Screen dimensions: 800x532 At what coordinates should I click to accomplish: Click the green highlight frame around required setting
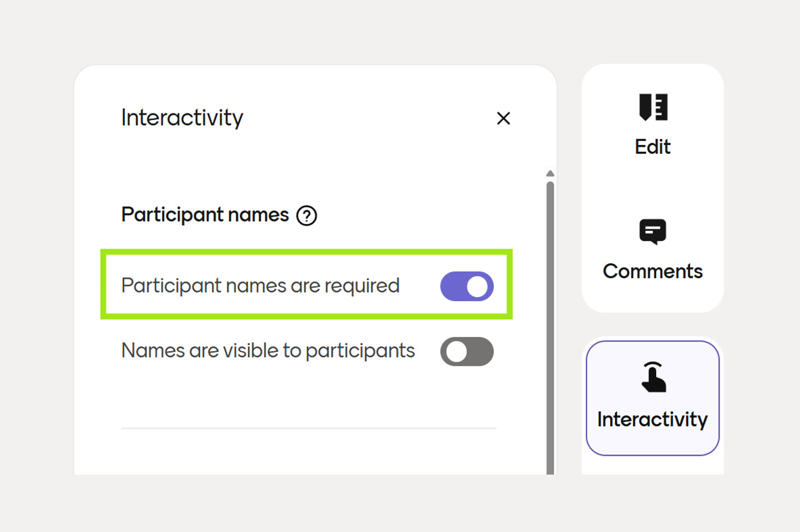coord(307,252)
